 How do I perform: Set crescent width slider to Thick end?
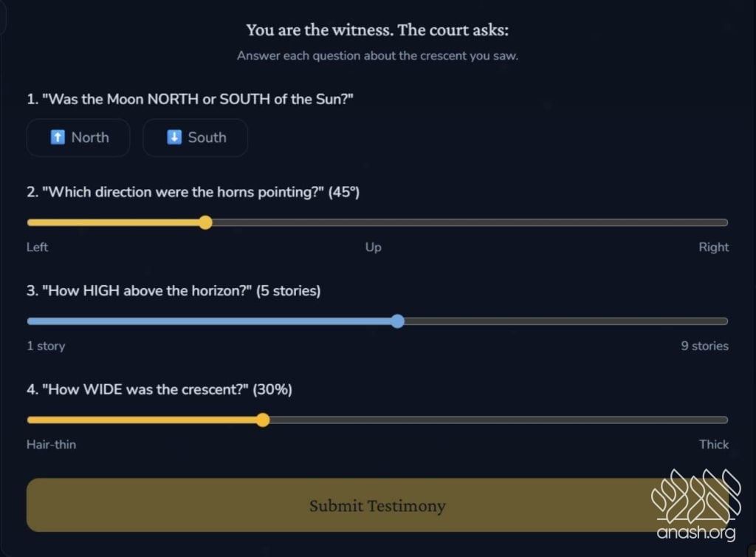pyautogui.click(x=726, y=420)
